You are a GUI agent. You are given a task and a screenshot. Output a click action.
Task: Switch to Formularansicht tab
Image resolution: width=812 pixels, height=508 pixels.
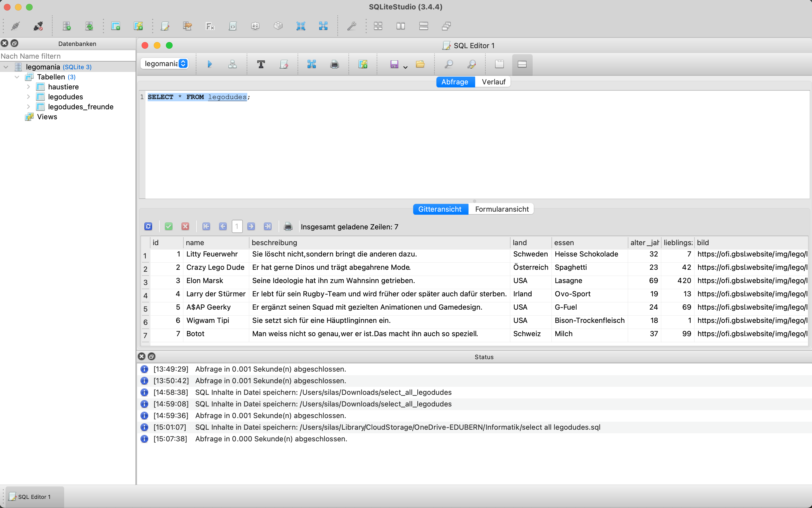501,209
